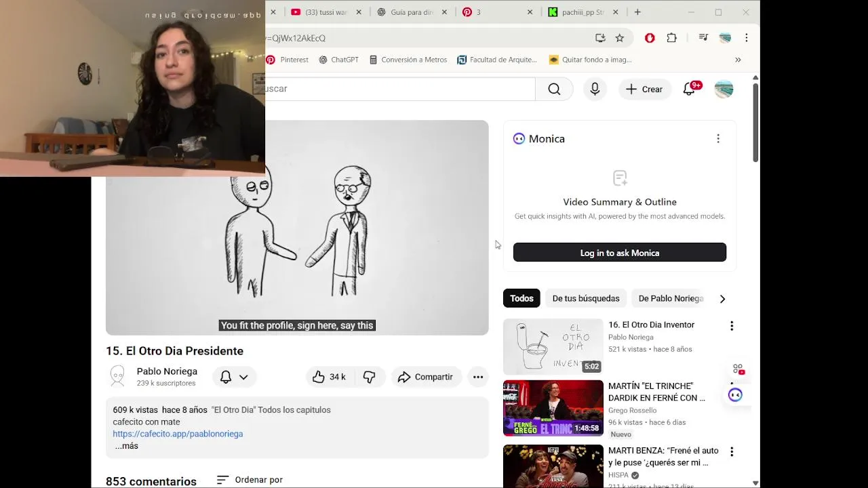Click the Grego Rossello channel name
The height and width of the screenshot is (488, 868).
pos(632,410)
